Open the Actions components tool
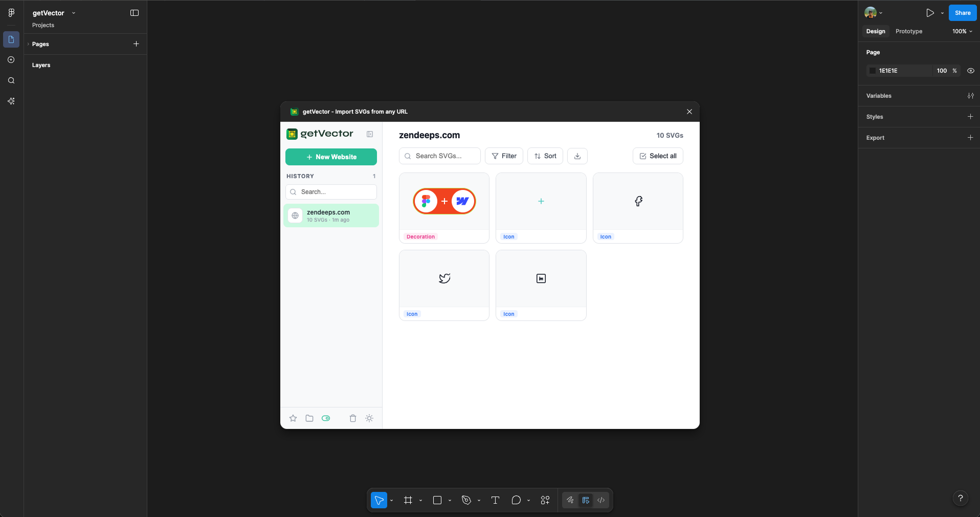 [x=545, y=500]
